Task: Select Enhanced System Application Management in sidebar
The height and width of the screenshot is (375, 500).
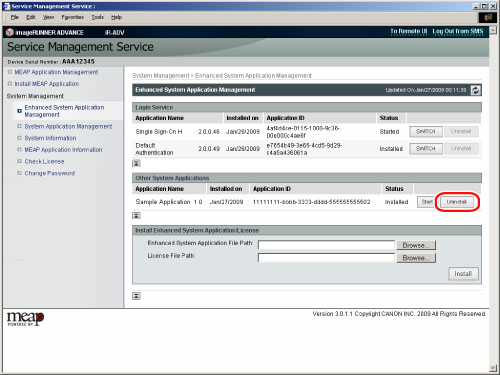Action: (x=64, y=111)
